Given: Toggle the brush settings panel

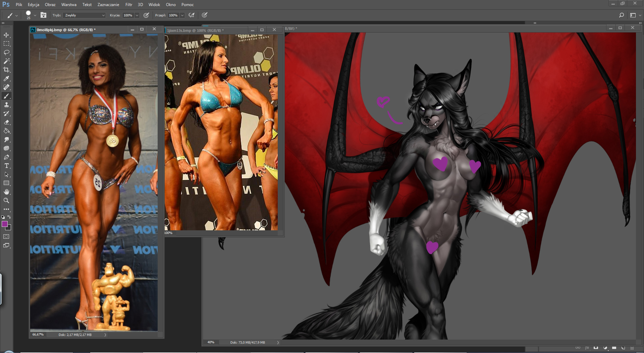Looking at the screenshot, I should coord(43,15).
